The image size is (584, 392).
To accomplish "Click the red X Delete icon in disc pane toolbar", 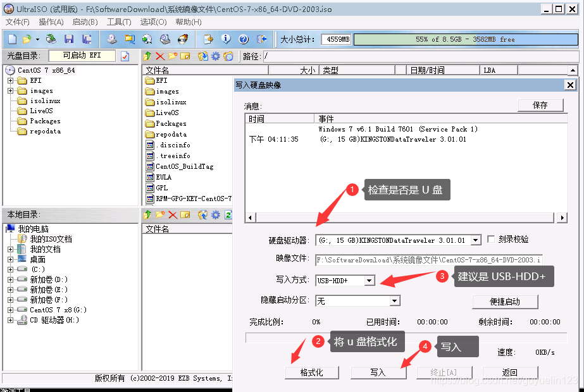I will (x=160, y=56).
